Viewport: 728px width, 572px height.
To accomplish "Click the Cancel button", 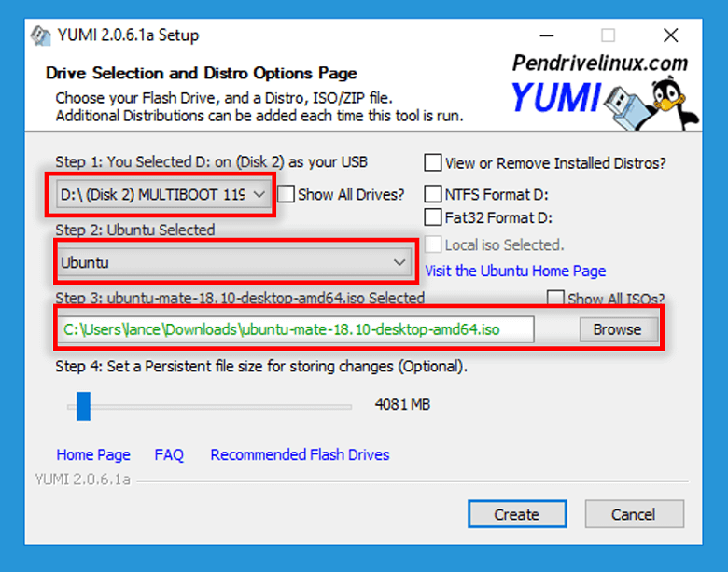I will pos(635,514).
